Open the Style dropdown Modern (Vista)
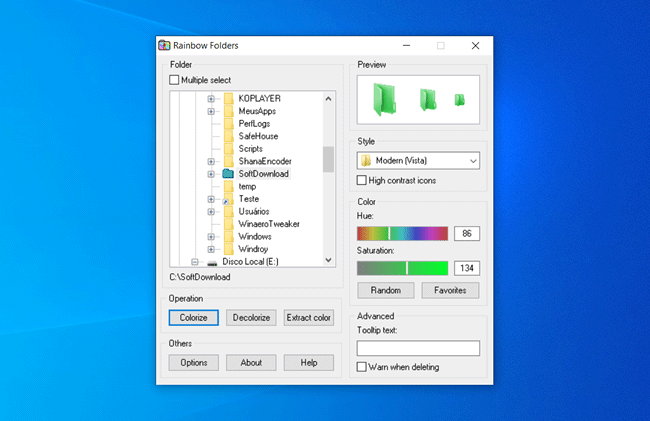 (x=418, y=161)
